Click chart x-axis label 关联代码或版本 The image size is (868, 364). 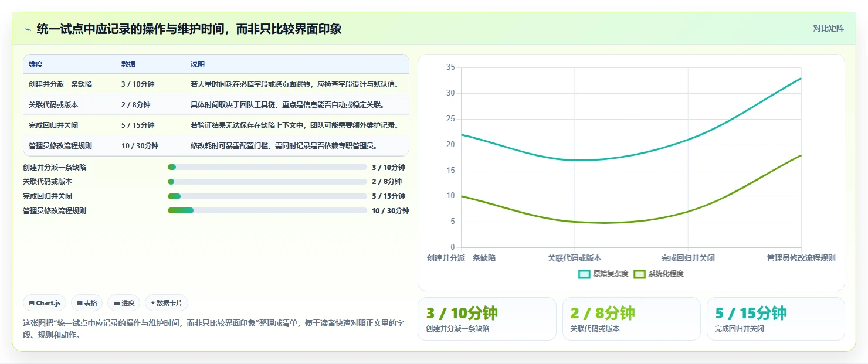click(575, 258)
